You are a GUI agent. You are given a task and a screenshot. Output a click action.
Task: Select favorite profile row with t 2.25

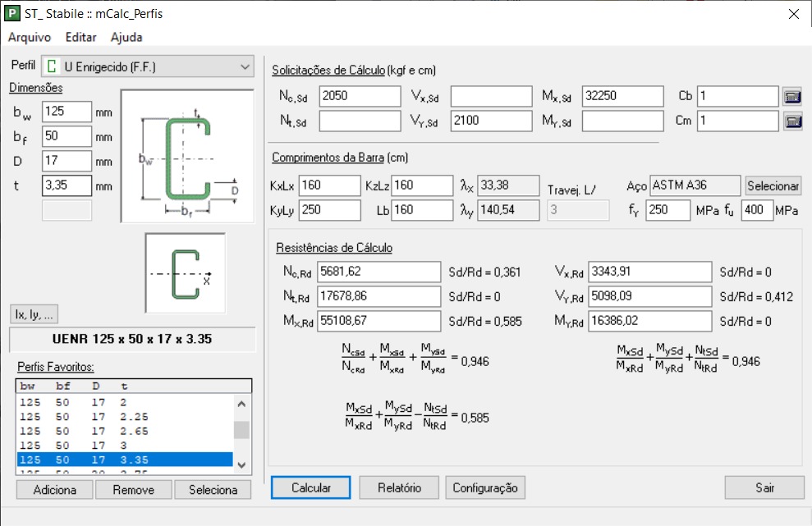click(125, 417)
